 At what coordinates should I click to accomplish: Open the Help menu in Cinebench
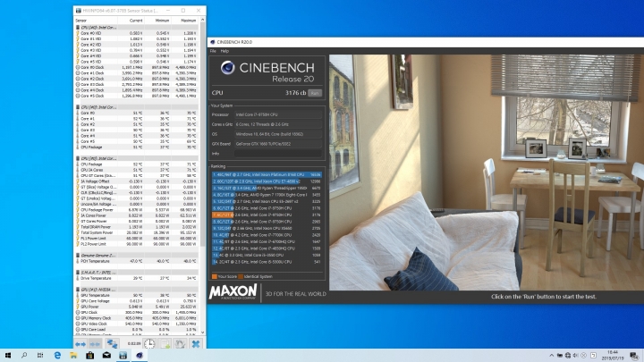pos(225,51)
